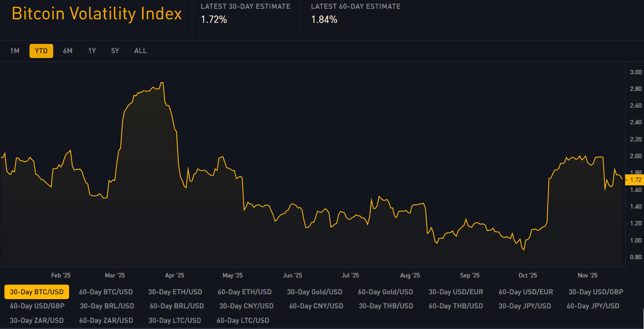Toggle the 60-Day Gold/USD series
The image size is (644, 329).
click(x=386, y=291)
